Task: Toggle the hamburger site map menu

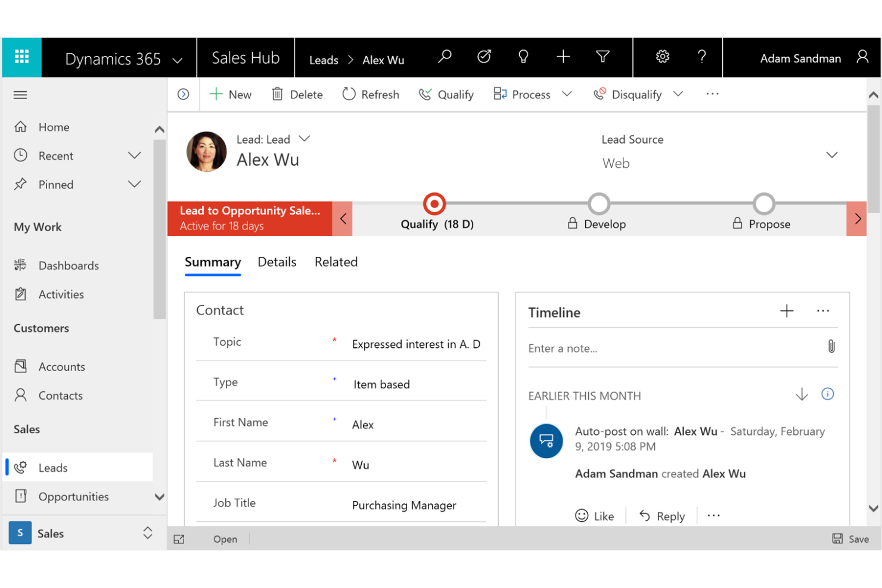Action: pyautogui.click(x=20, y=95)
